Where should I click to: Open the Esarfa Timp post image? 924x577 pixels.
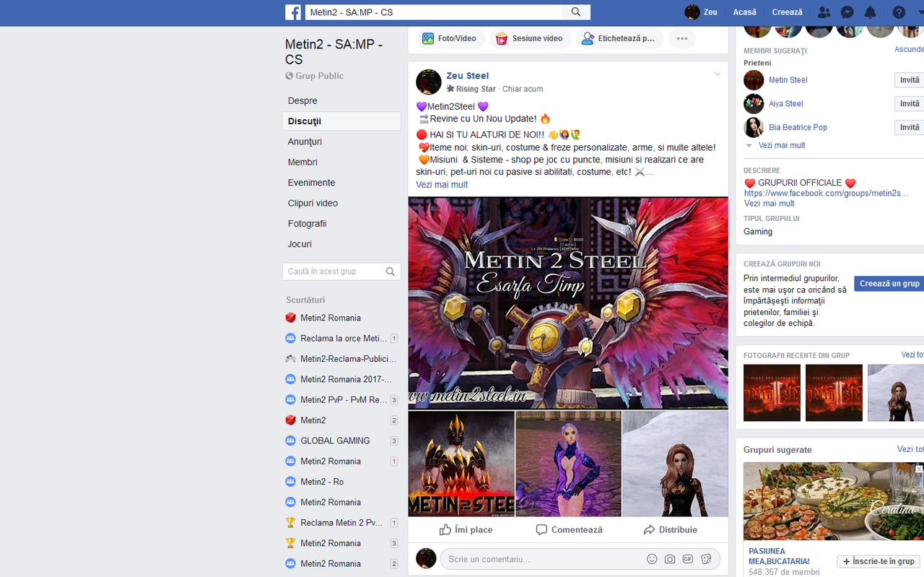[568, 302]
